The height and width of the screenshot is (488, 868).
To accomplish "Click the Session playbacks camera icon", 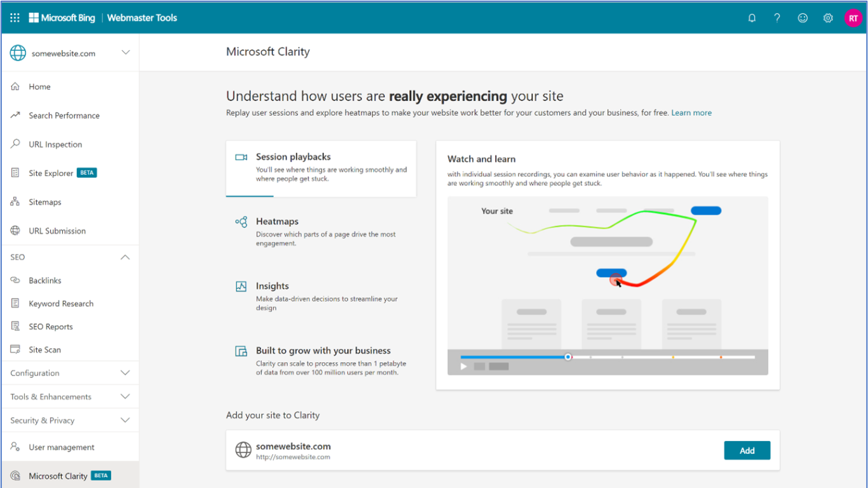I will pyautogui.click(x=241, y=156).
